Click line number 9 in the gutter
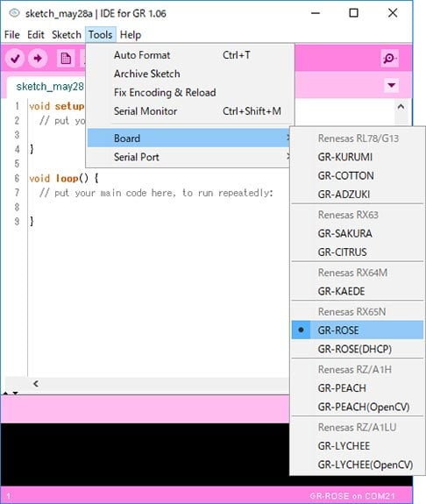The image size is (426, 504). pyautogui.click(x=17, y=221)
